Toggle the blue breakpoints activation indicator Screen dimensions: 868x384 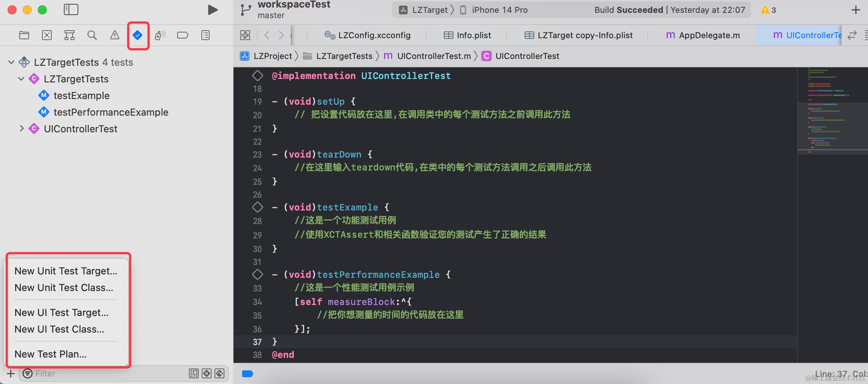pos(247,374)
